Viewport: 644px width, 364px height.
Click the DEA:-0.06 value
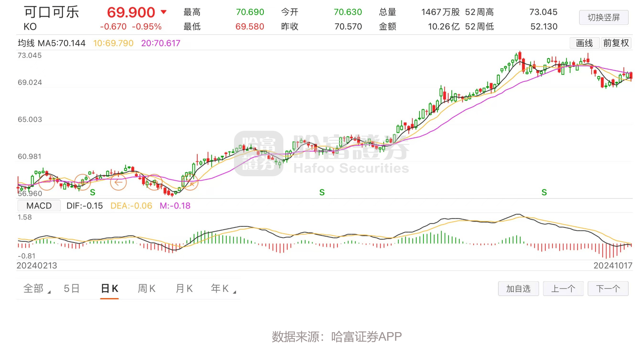pos(131,206)
